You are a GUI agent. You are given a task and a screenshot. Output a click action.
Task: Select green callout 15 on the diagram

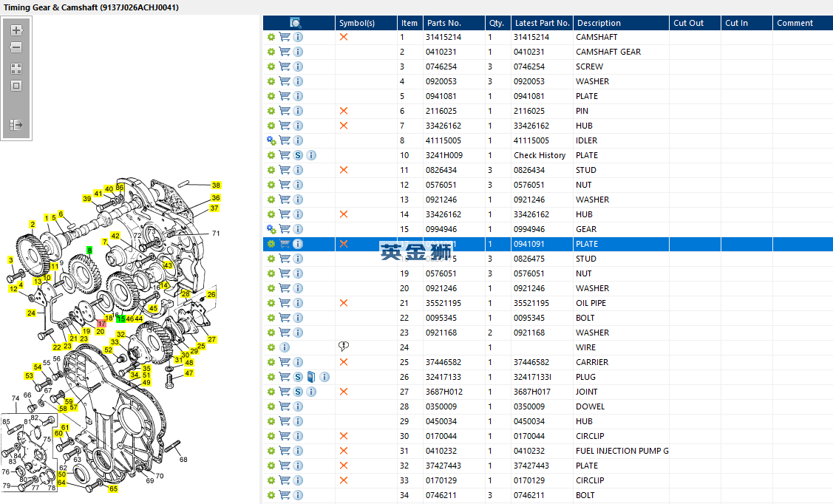[121, 319]
